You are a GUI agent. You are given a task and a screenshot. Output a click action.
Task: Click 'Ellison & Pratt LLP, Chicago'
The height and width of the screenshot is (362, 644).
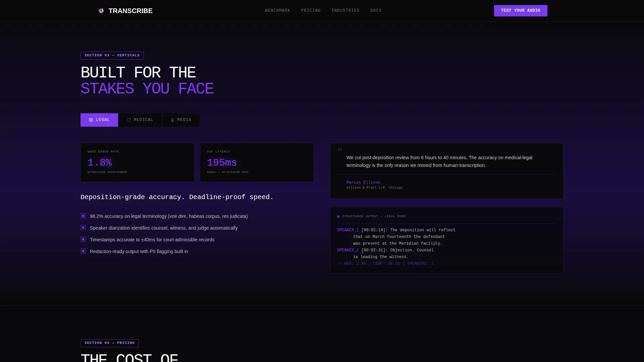tap(375, 188)
